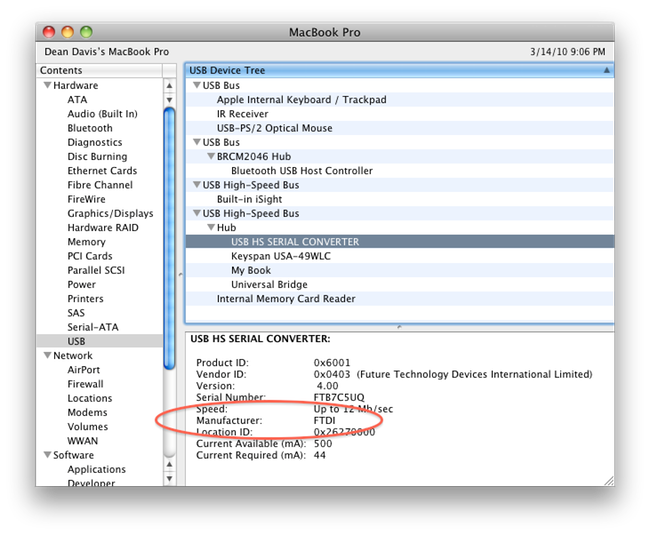Select Memory in the Hardware list
This screenshot has width=650, height=535.
point(86,242)
